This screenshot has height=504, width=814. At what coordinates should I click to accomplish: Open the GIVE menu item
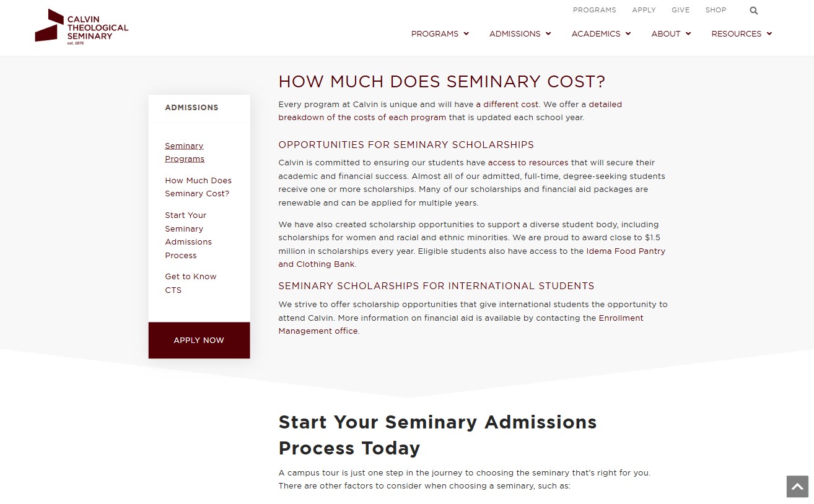click(x=680, y=10)
